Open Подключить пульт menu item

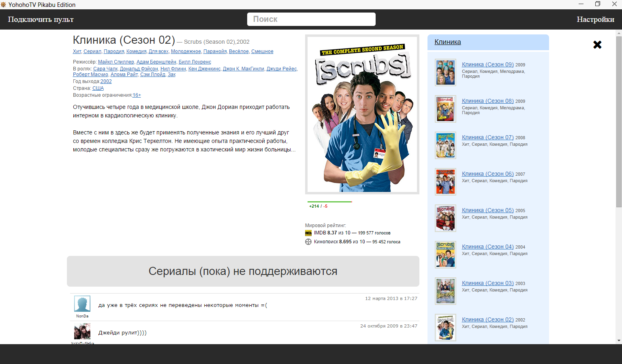(x=41, y=19)
